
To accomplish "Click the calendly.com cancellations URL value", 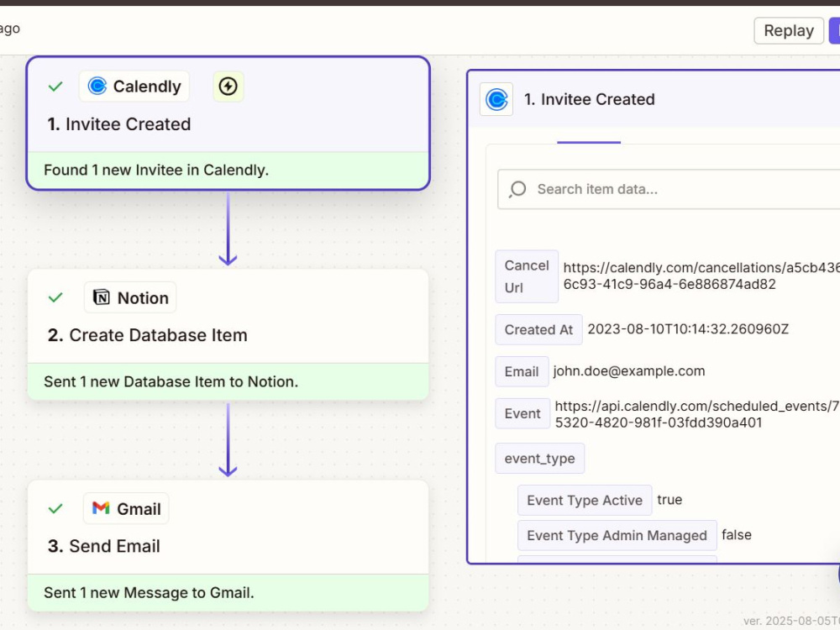I will pos(701,276).
